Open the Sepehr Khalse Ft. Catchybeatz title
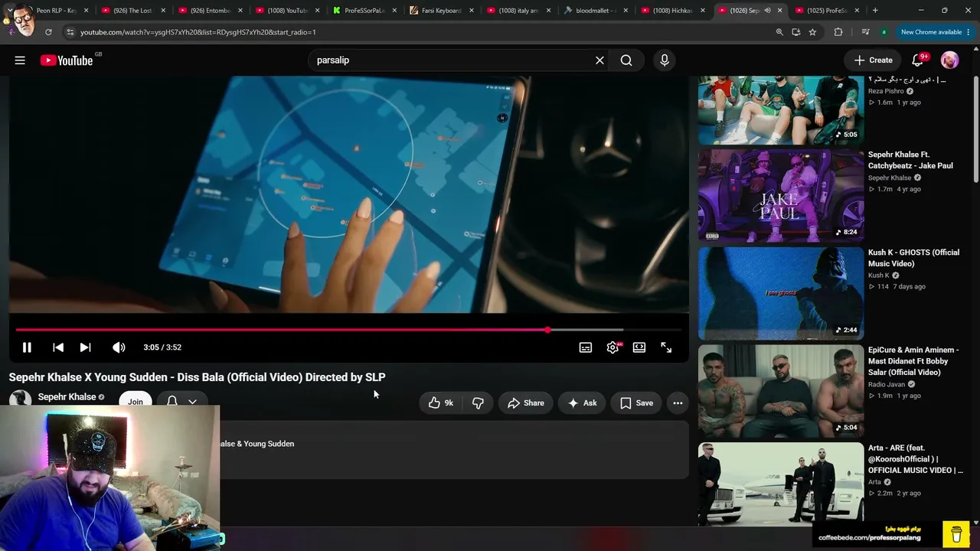Screen dimensions: 980x551 tap(910, 160)
